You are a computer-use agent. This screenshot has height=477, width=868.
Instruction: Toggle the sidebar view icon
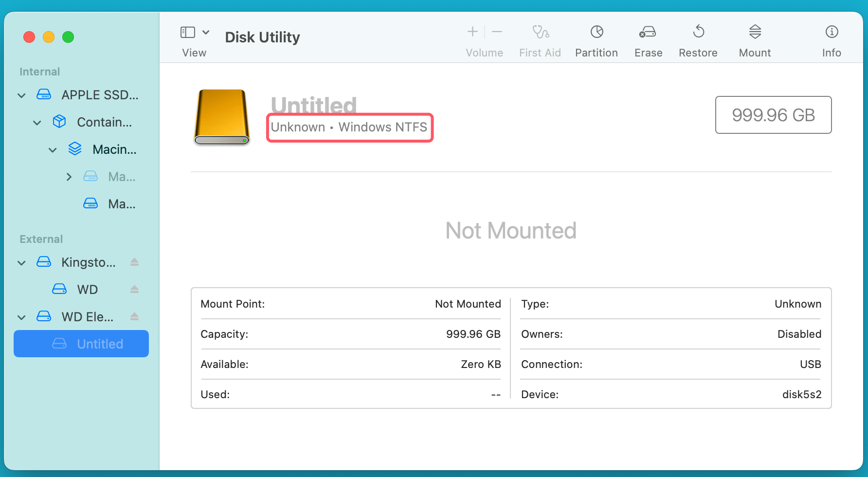tap(187, 32)
